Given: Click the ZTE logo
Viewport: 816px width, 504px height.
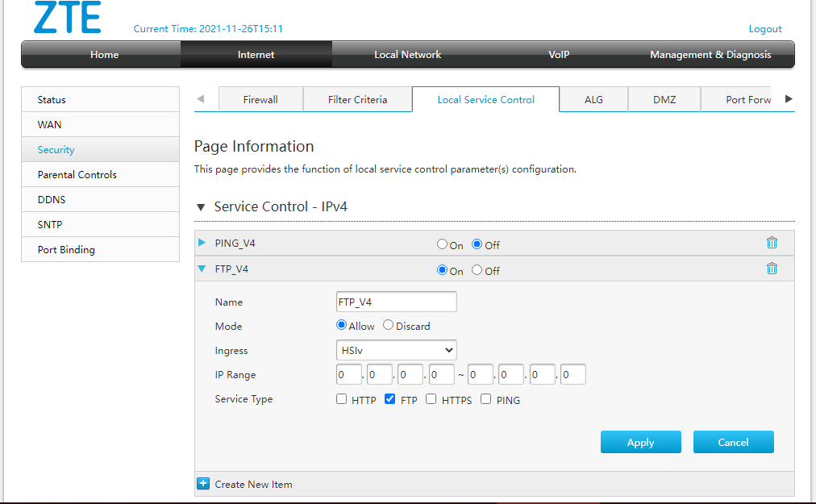Looking at the screenshot, I should tap(68, 18).
